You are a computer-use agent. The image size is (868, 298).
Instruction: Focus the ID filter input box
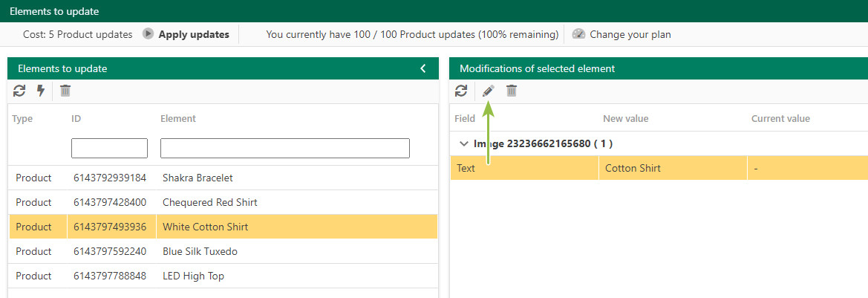pos(110,148)
